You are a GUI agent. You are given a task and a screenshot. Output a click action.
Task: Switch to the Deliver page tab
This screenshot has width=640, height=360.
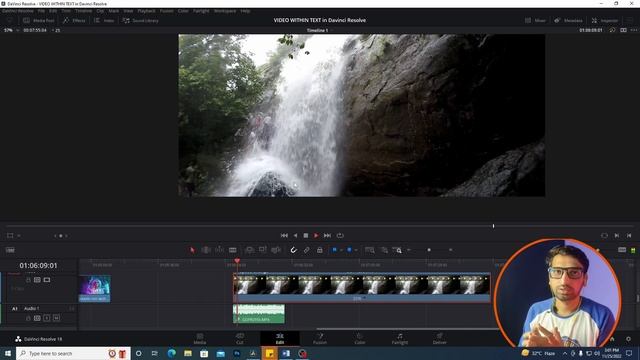(440, 339)
